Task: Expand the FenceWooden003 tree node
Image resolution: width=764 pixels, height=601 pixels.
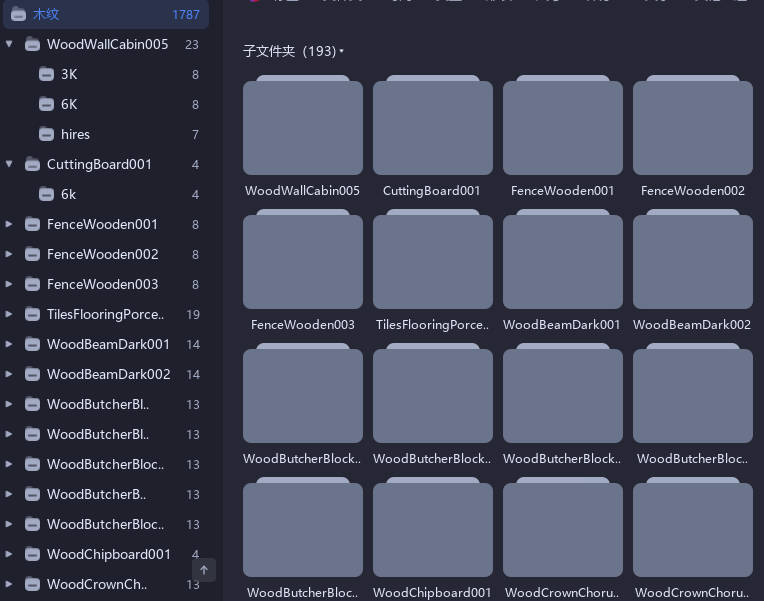Action: [9, 284]
